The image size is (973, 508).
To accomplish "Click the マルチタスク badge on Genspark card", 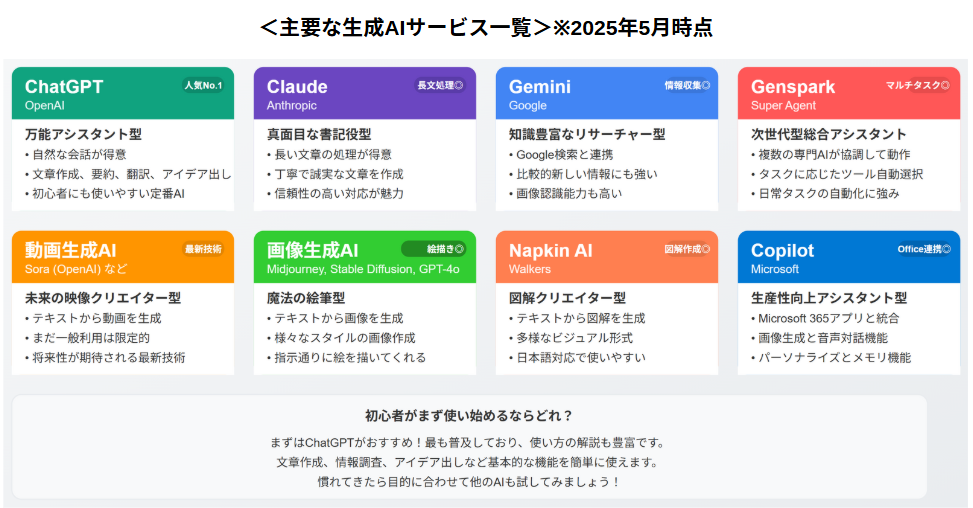I will point(917,86).
